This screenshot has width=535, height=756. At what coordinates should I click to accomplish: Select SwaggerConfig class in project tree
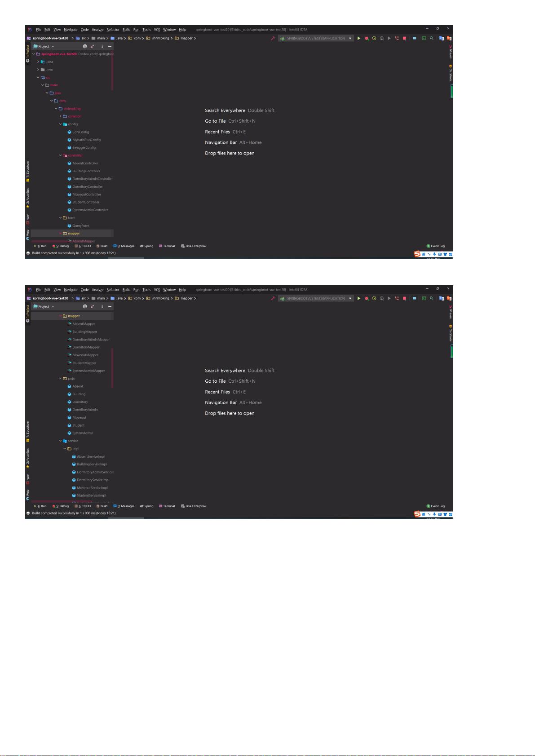(x=84, y=147)
